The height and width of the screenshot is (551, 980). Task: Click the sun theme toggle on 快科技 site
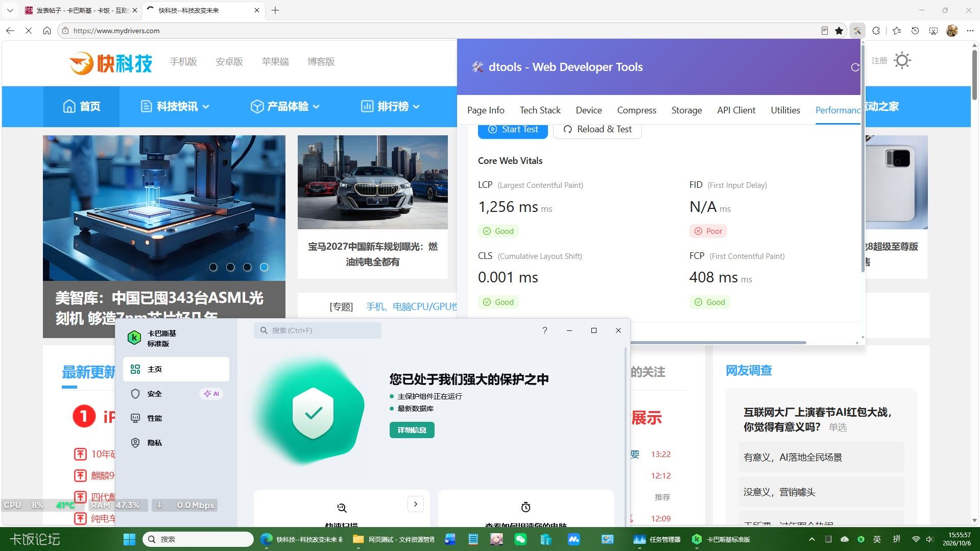click(902, 61)
